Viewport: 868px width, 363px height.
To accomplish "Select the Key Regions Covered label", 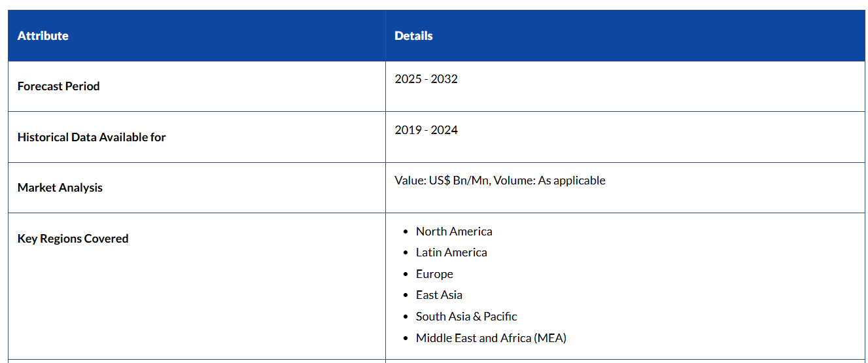I will (x=73, y=239).
